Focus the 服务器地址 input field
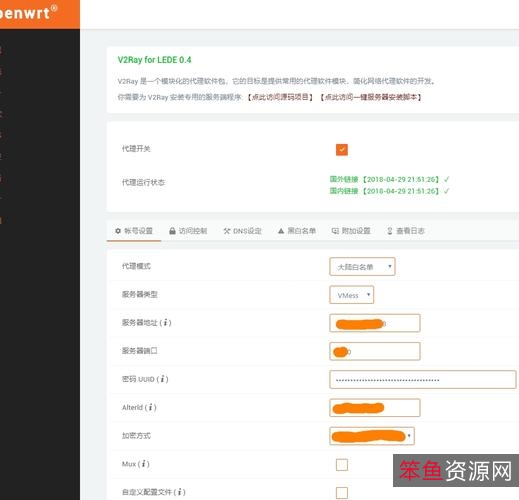 click(x=375, y=323)
